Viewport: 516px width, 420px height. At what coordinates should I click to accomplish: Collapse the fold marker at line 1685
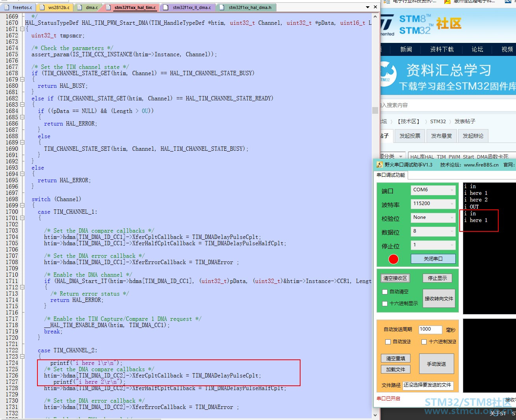click(22, 117)
